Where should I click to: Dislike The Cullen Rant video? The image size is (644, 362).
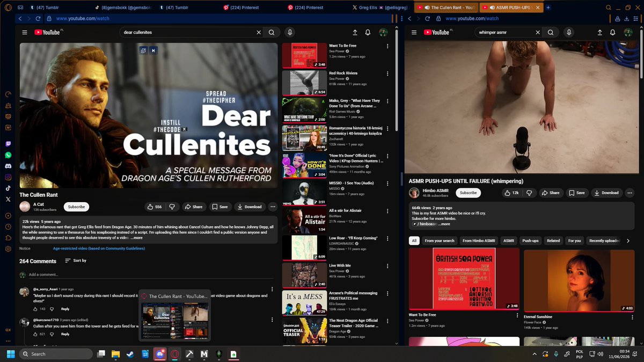click(x=172, y=206)
